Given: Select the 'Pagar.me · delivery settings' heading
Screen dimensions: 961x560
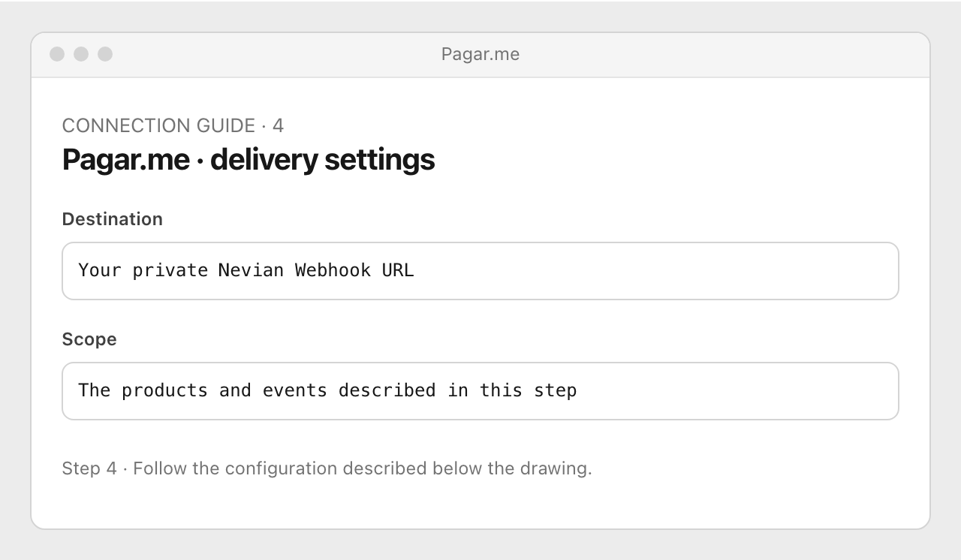Looking at the screenshot, I should click(249, 160).
